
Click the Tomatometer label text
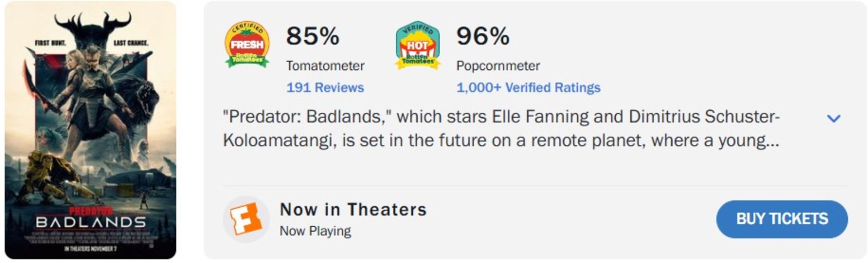pyautogui.click(x=325, y=66)
